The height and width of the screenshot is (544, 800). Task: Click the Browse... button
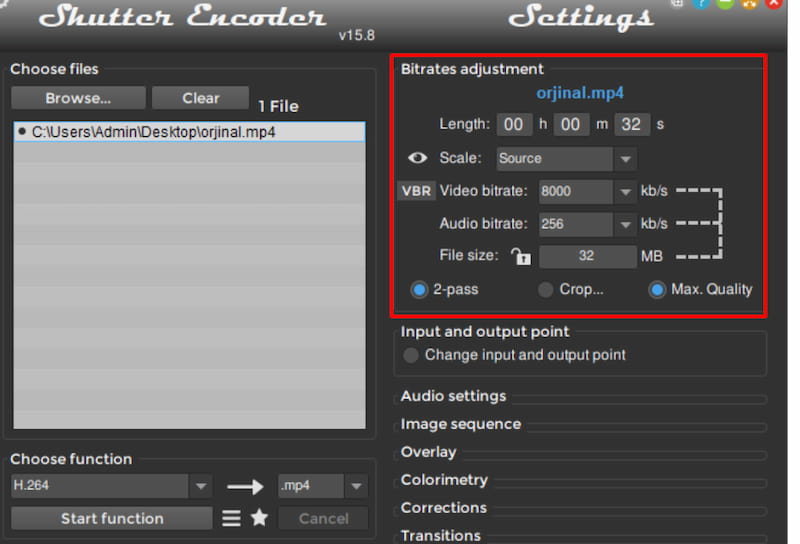(78, 98)
